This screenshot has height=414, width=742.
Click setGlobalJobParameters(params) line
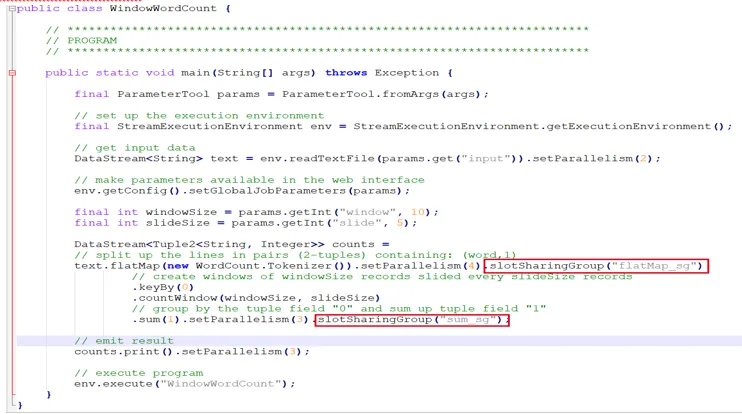[x=242, y=191]
